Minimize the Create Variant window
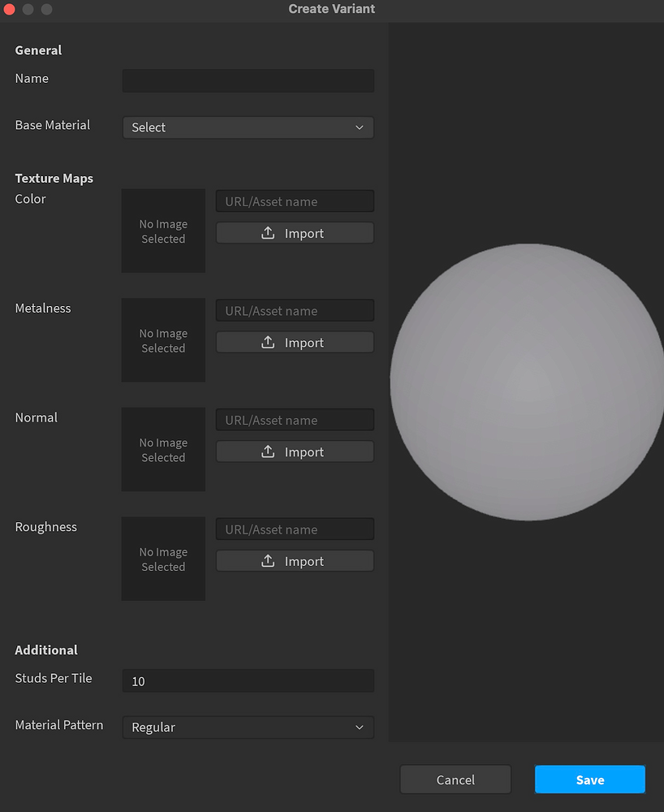This screenshot has height=812, width=664. (28, 10)
